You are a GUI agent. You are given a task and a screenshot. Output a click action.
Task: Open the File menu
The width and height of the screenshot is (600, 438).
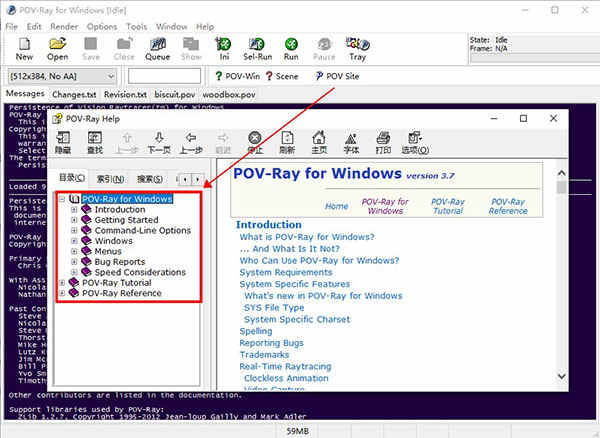(11, 26)
